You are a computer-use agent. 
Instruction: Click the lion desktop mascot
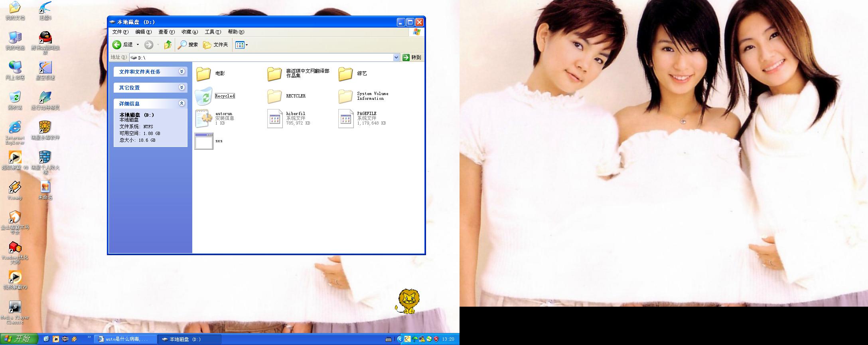click(407, 301)
